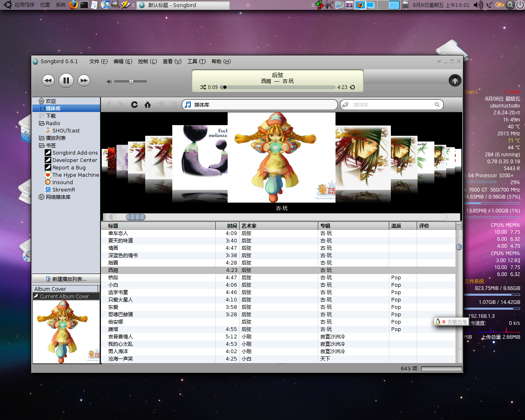The image size is (525, 420).
Task: Toggle shuffle mode in the player display
Action: (x=203, y=87)
